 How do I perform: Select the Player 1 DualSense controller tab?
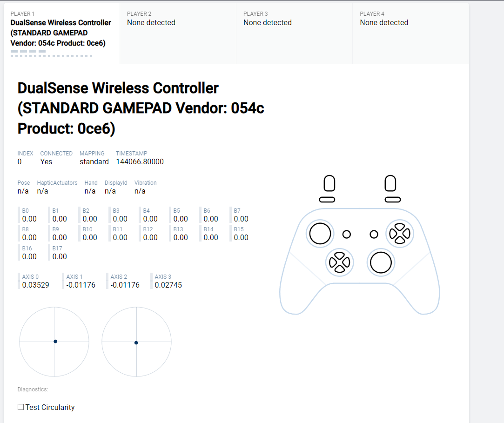pos(62,34)
